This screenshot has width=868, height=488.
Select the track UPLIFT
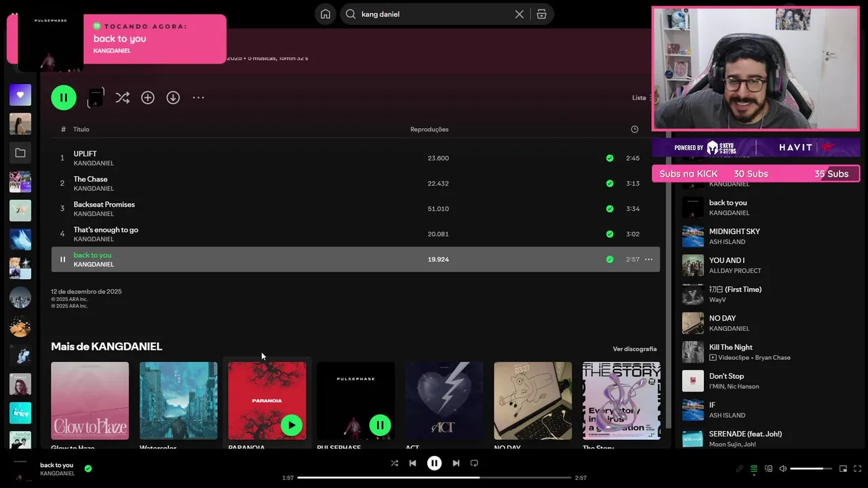click(x=355, y=158)
